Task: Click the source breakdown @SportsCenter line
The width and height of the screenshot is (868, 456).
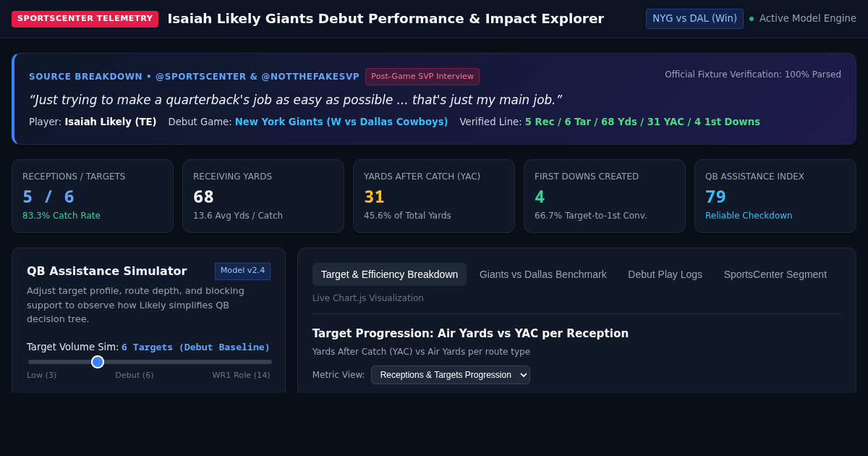Action: (194, 77)
